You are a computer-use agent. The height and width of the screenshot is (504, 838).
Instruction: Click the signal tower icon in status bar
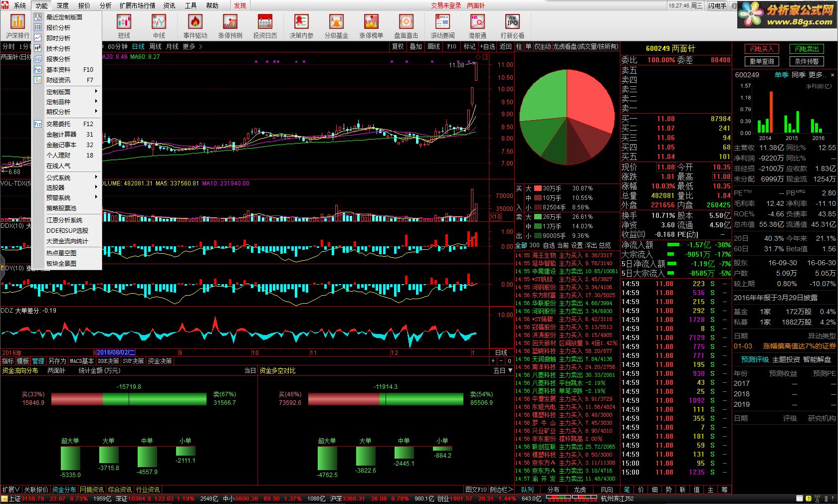click(x=817, y=499)
